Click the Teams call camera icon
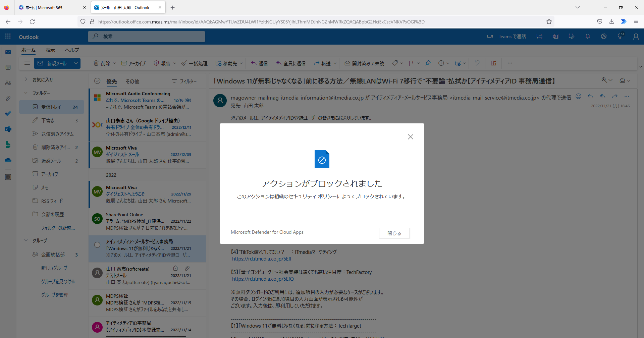The image size is (644, 338). 490,36
